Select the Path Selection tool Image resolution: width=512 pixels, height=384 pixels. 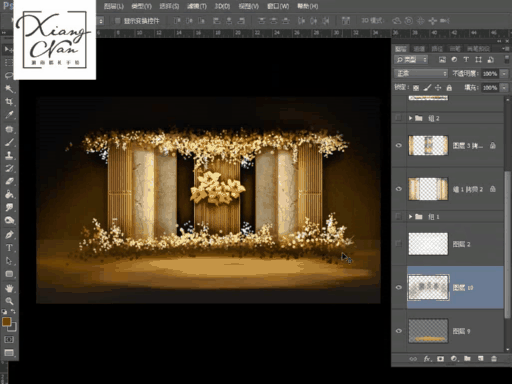pos(9,261)
